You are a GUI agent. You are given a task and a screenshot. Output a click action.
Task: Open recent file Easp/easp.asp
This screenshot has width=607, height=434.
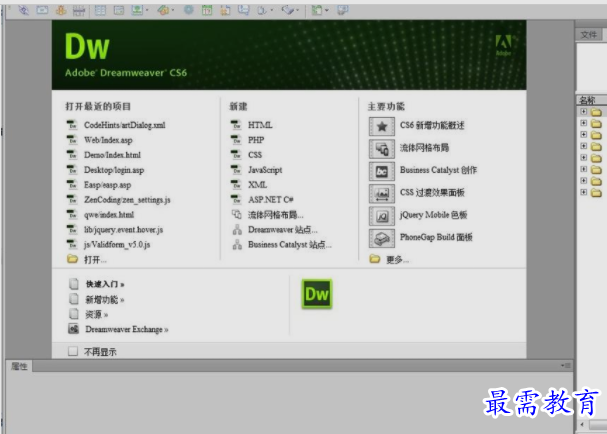107,185
